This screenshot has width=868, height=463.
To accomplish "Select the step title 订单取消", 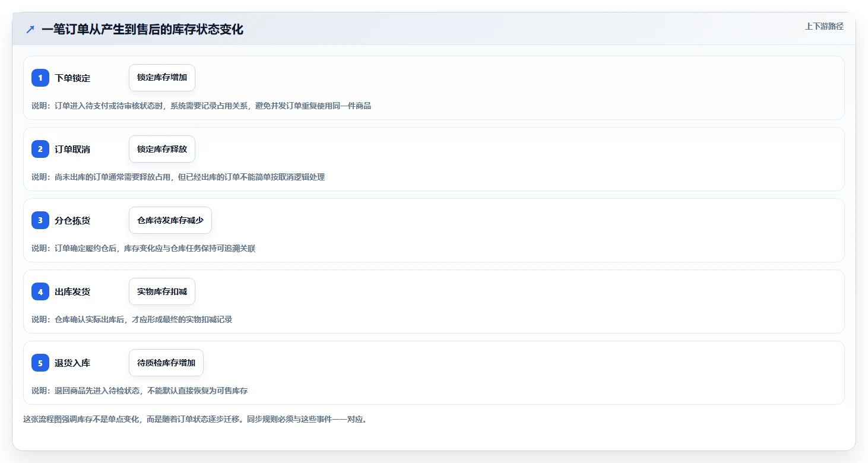I will click(x=72, y=149).
